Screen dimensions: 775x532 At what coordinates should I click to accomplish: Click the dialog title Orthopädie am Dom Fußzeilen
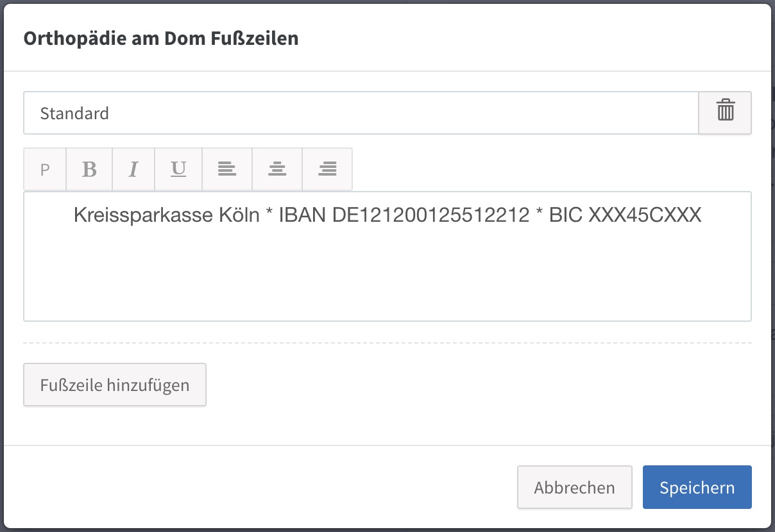tap(161, 38)
